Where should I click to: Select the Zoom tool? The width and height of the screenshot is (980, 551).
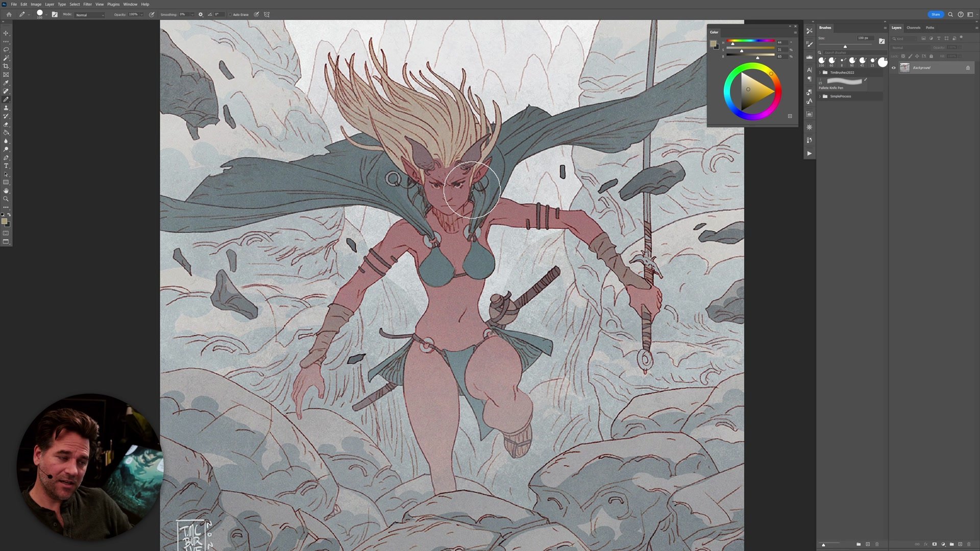coord(6,199)
